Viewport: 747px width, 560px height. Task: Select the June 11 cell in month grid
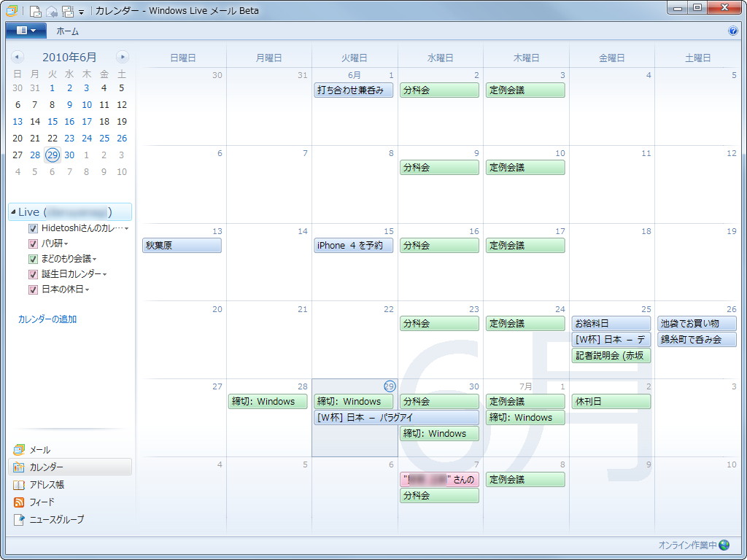(612, 184)
